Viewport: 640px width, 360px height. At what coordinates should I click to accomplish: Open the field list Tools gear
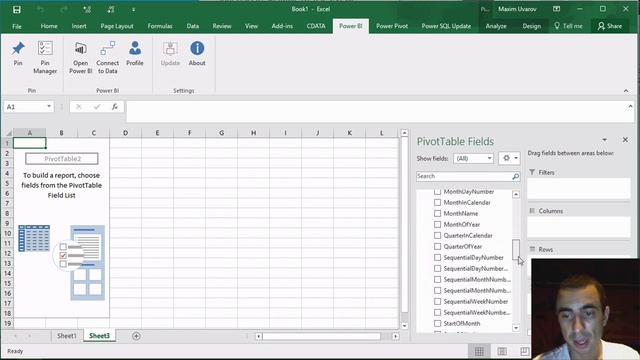pyautogui.click(x=507, y=158)
